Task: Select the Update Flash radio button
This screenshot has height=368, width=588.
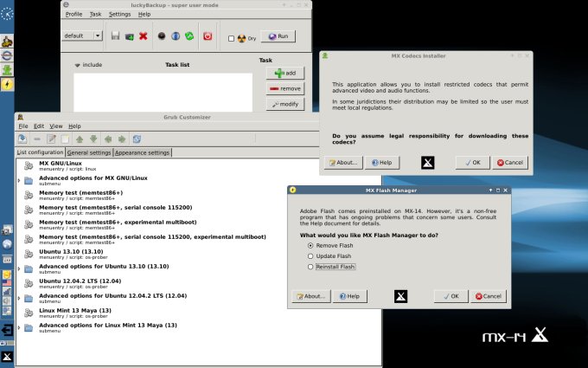Action: click(310, 256)
